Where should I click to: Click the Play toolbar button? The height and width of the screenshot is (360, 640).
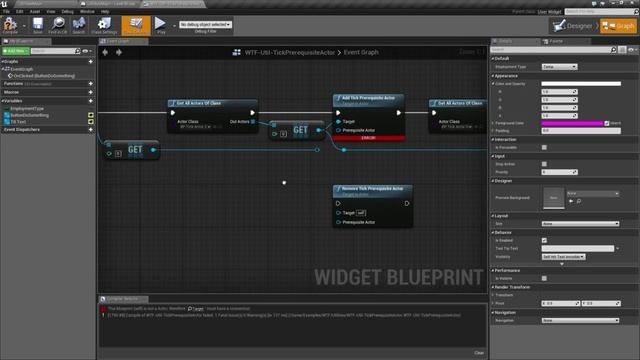click(x=160, y=25)
